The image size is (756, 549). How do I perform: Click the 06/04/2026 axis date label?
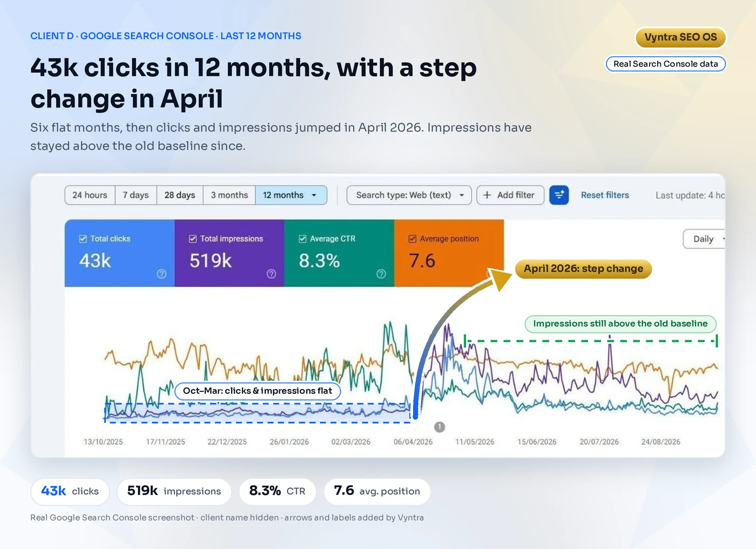point(413,442)
